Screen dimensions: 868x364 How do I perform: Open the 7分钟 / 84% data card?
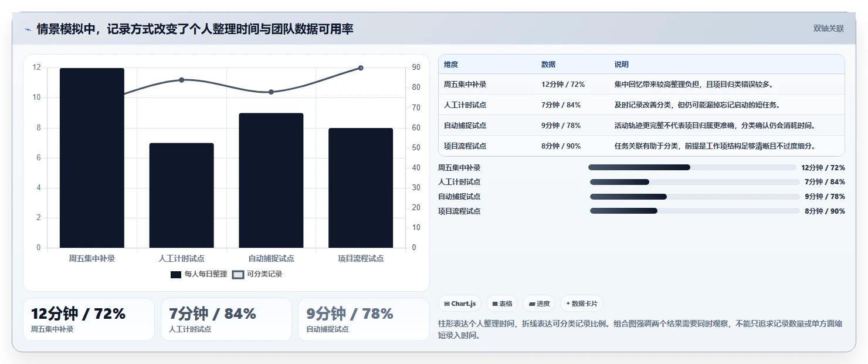pyautogui.click(x=226, y=319)
